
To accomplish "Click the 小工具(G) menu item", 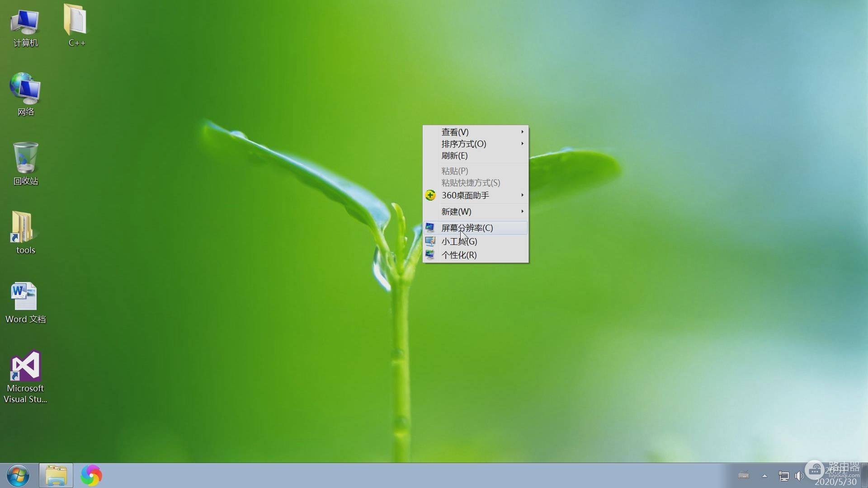I will pos(459,241).
